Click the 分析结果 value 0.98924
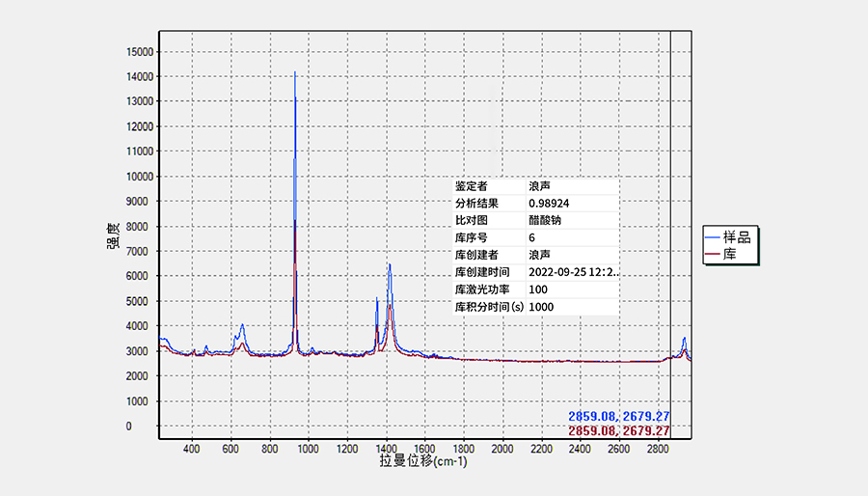Image resolution: width=868 pixels, height=496 pixels. click(549, 204)
